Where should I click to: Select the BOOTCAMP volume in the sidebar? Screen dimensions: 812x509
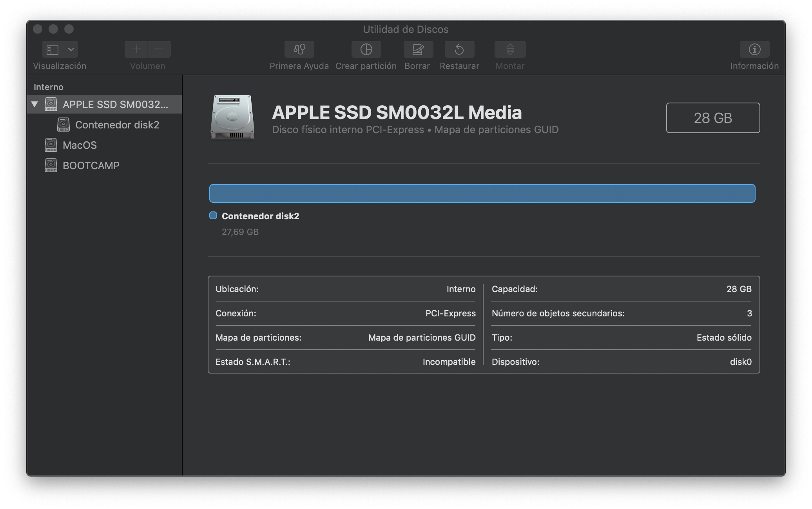click(x=104, y=166)
